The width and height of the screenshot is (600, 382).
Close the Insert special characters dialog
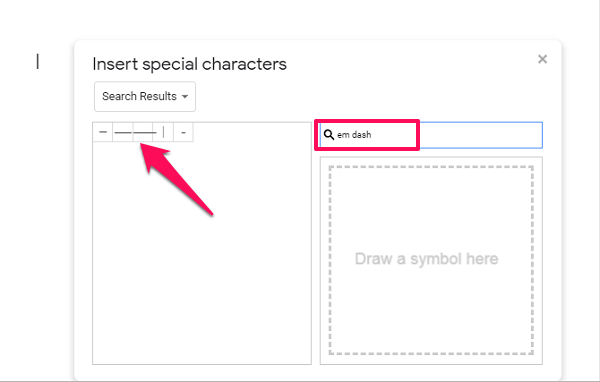tap(542, 59)
